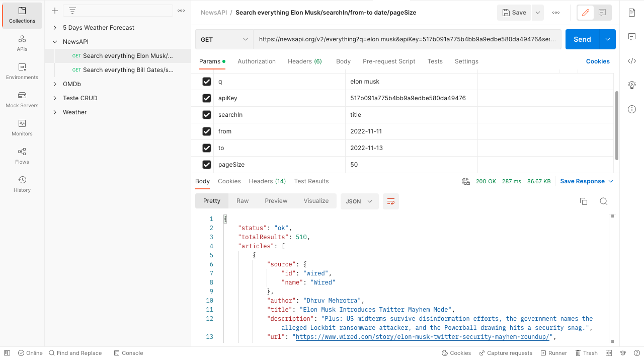Open the two-pane view status bar icon
The image size is (644, 359).
pyautogui.click(x=609, y=353)
